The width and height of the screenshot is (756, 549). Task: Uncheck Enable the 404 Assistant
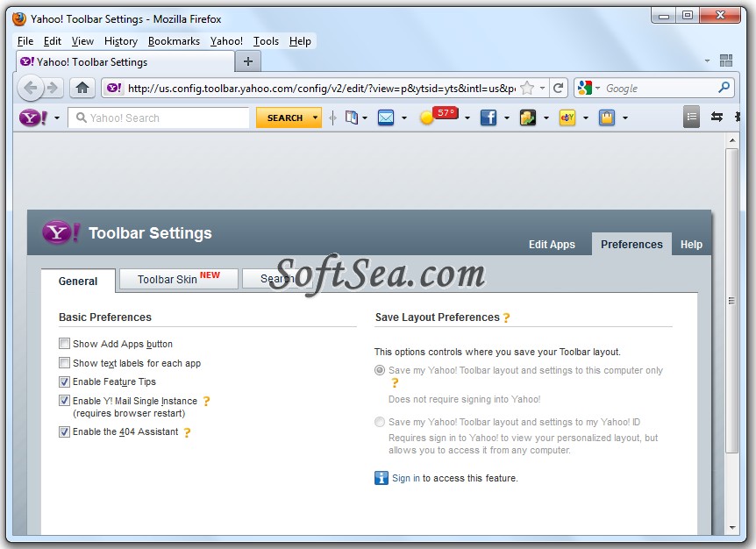(x=64, y=431)
